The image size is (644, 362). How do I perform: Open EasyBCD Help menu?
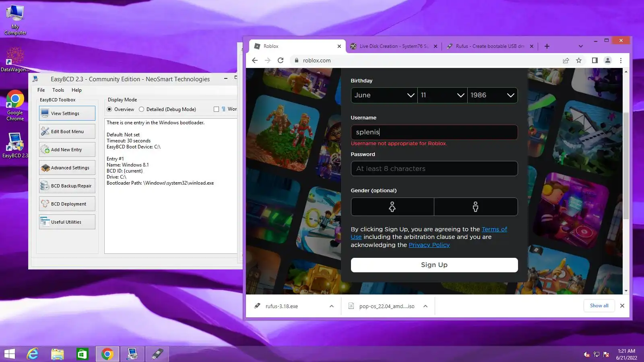76,90
